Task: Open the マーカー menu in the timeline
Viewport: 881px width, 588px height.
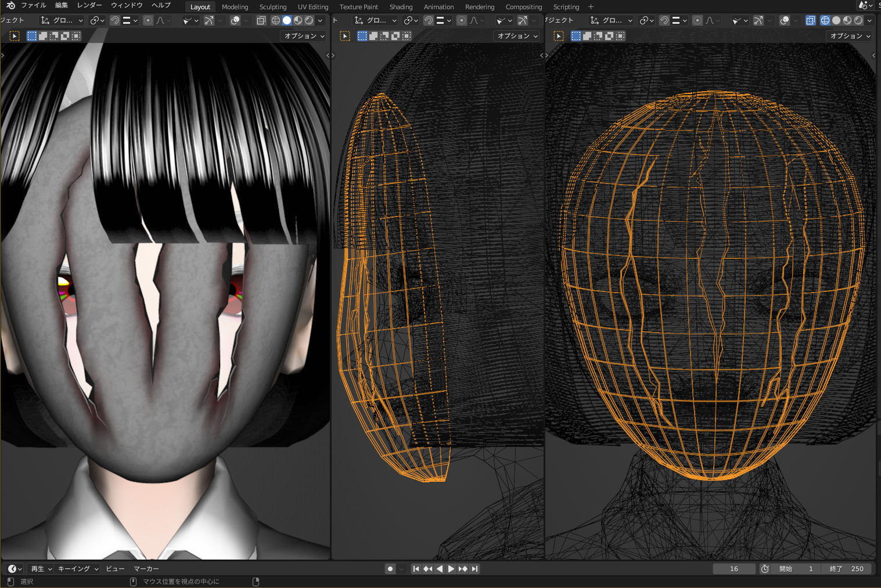Action: tap(146, 568)
